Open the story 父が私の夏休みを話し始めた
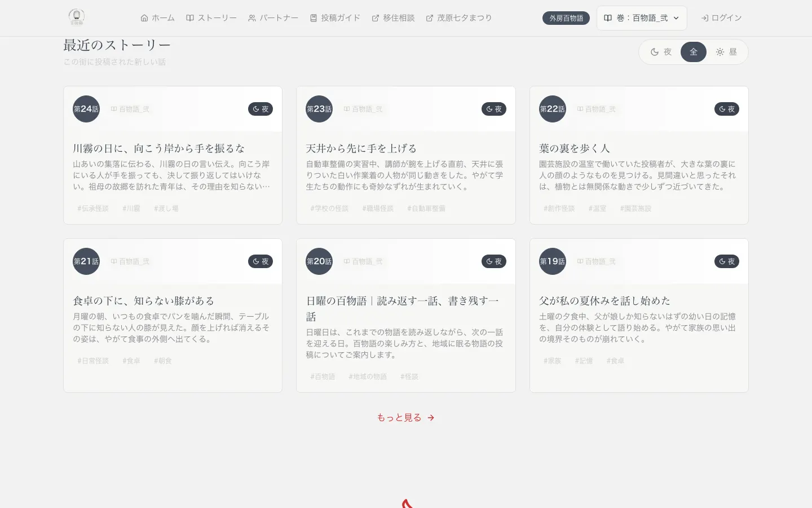 [x=605, y=301]
